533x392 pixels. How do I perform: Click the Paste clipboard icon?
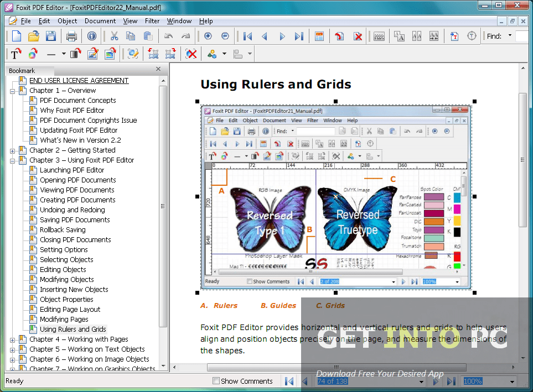pos(148,36)
